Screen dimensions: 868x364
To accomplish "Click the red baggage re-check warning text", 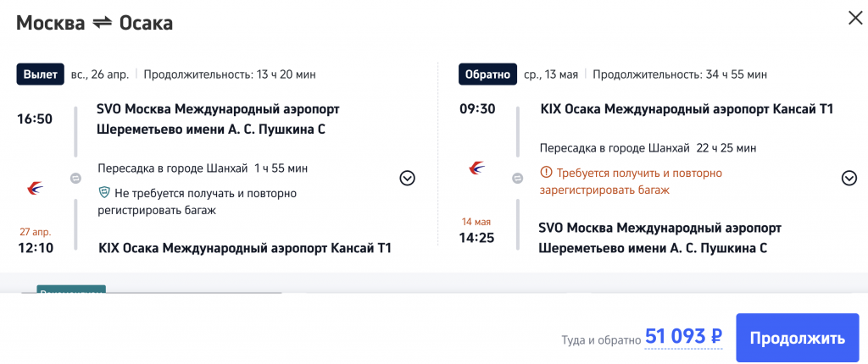I will pyautogui.click(x=631, y=181).
